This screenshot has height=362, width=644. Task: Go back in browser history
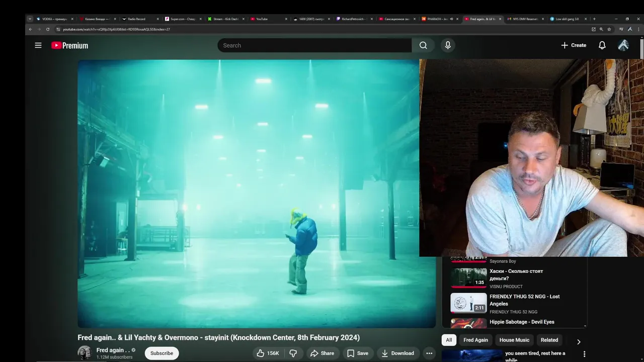[30, 29]
